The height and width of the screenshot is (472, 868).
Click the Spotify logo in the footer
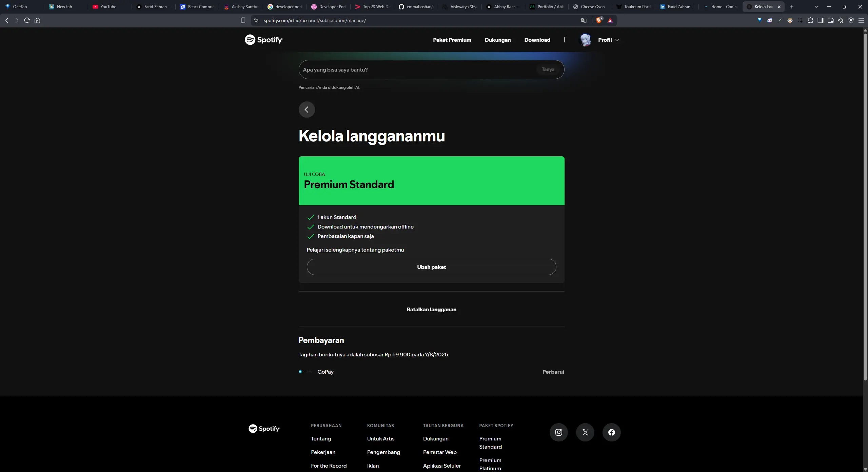click(x=264, y=429)
